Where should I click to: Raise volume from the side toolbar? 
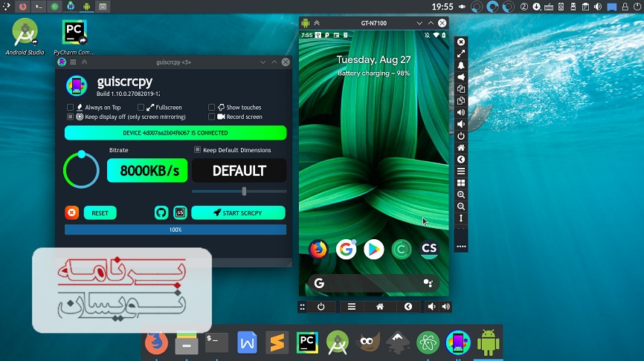(461, 112)
